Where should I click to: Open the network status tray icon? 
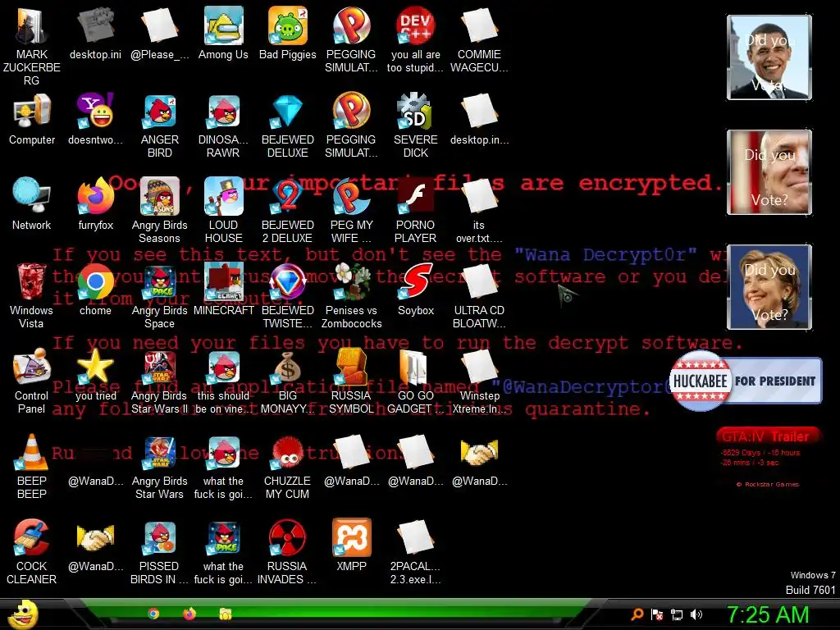(677, 614)
